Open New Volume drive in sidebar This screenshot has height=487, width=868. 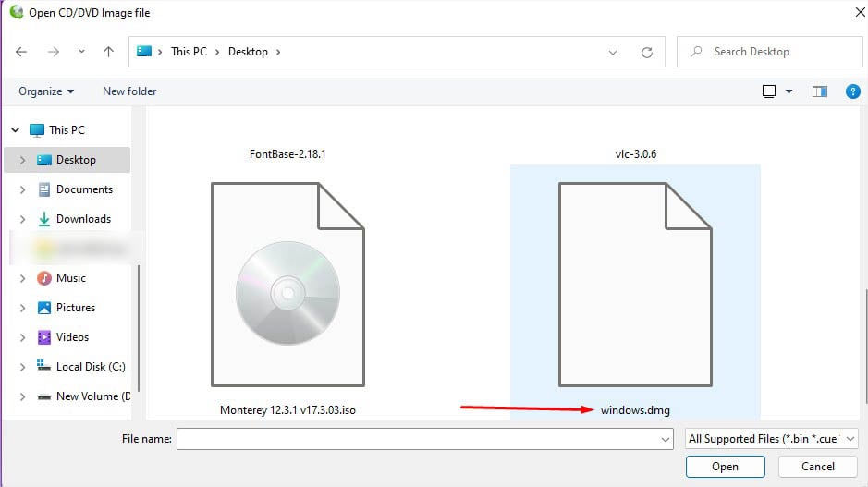(x=93, y=396)
